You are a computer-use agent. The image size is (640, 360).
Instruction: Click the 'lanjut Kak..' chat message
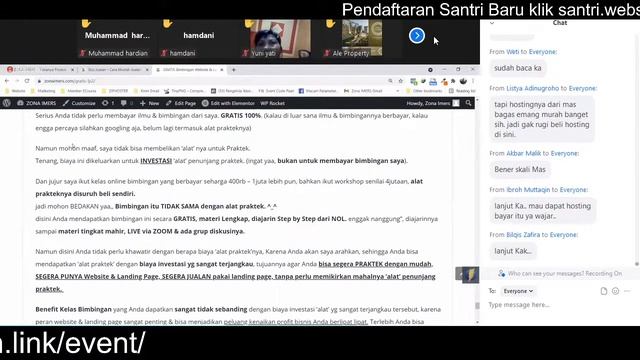pyautogui.click(x=513, y=251)
